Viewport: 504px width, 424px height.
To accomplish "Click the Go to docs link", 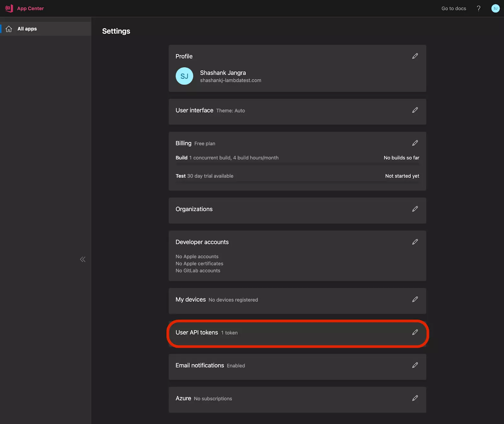I will 454,9.
